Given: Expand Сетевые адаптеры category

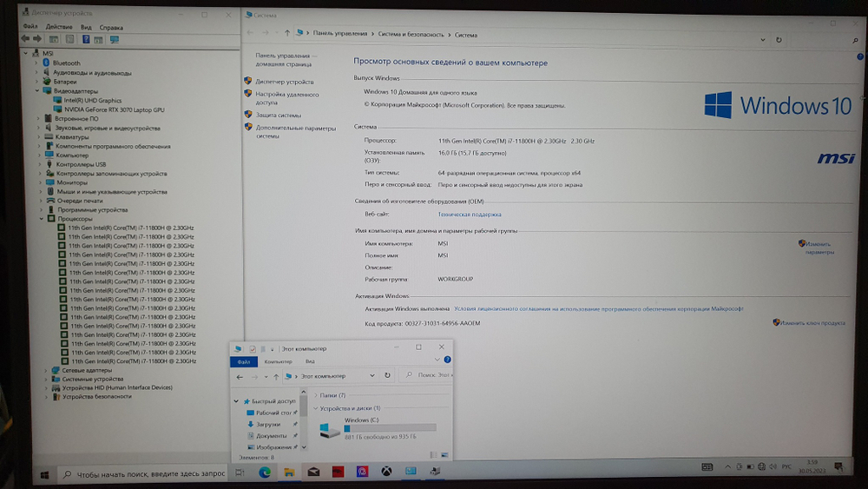Looking at the screenshot, I should tap(46, 370).
